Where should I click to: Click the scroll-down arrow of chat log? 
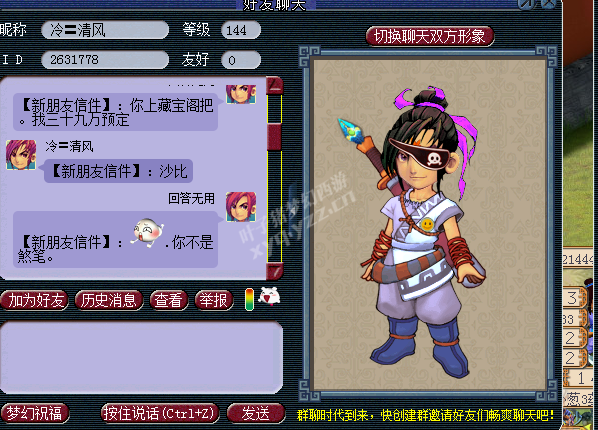click(275, 271)
